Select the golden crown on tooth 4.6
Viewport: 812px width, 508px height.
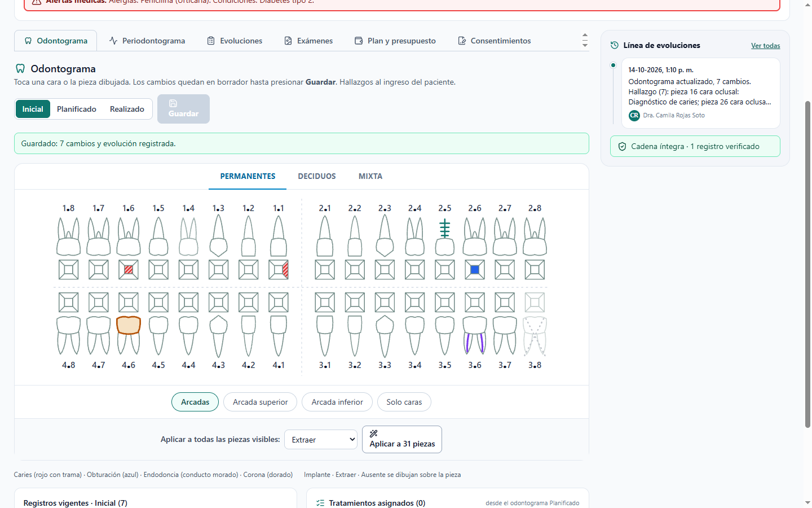129,326
